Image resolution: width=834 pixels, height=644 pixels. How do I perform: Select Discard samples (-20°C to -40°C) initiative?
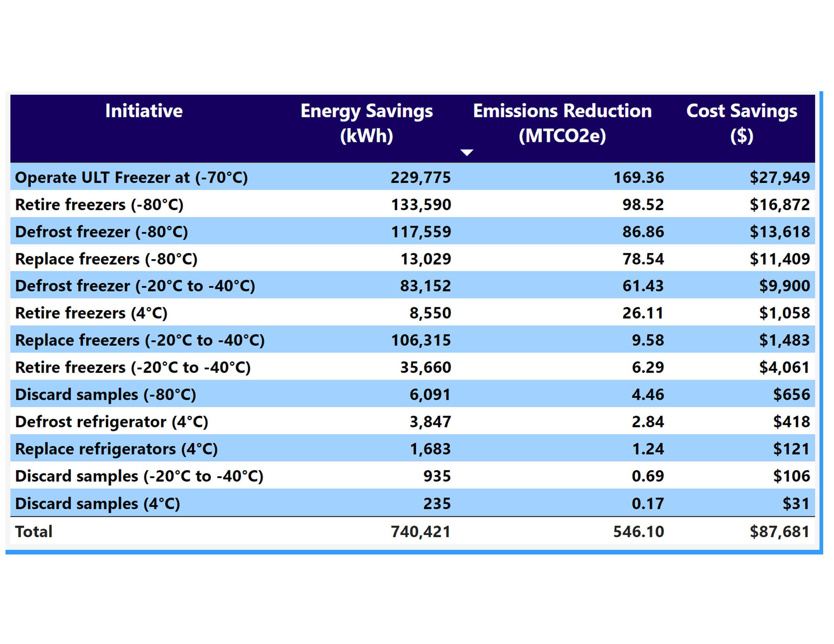pos(139,477)
